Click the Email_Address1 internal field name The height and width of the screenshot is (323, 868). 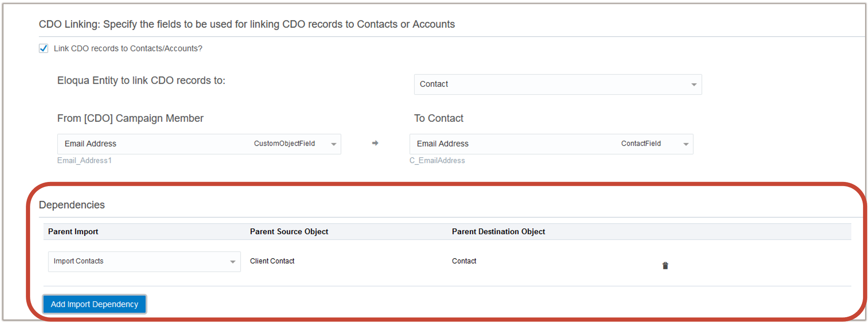point(84,161)
